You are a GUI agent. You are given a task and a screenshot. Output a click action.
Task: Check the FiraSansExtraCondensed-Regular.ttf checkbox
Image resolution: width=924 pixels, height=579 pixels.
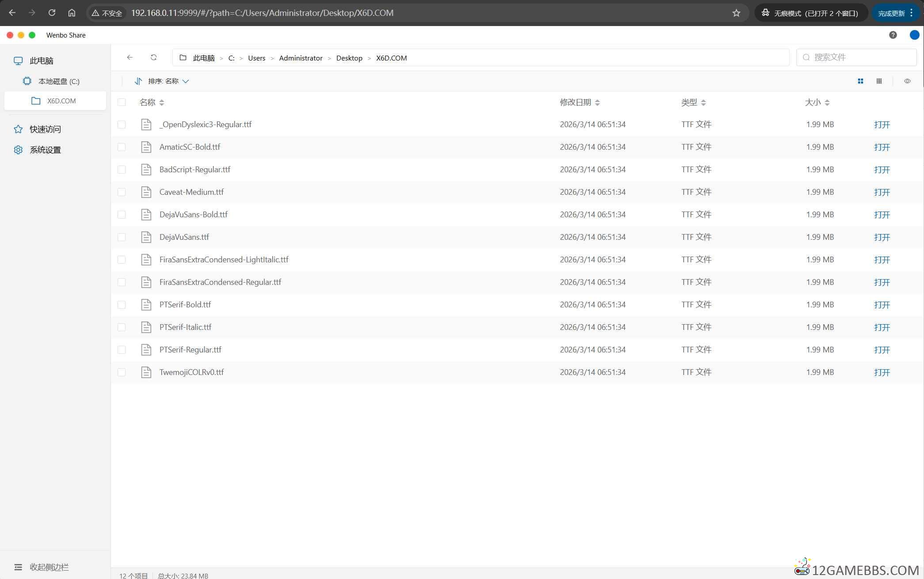point(122,282)
